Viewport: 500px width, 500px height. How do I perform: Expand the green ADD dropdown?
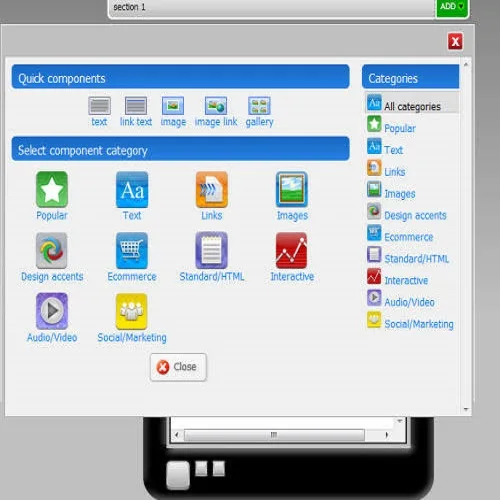[x=452, y=7]
